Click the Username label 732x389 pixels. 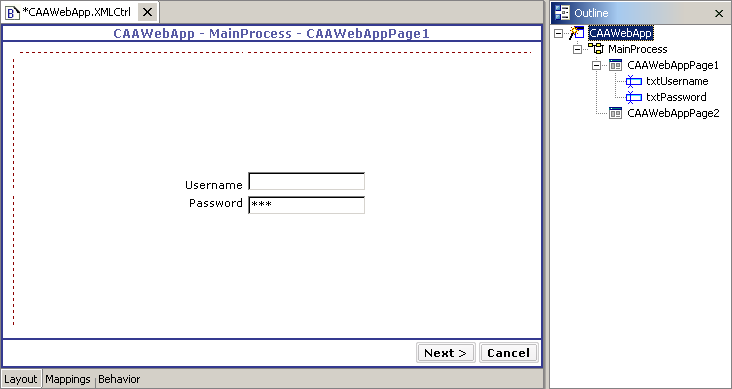(x=214, y=185)
